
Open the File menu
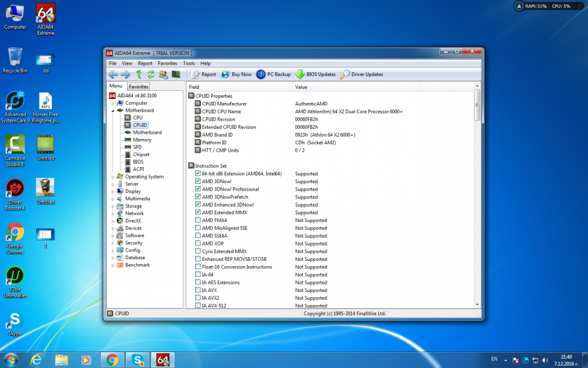(x=112, y=64)
